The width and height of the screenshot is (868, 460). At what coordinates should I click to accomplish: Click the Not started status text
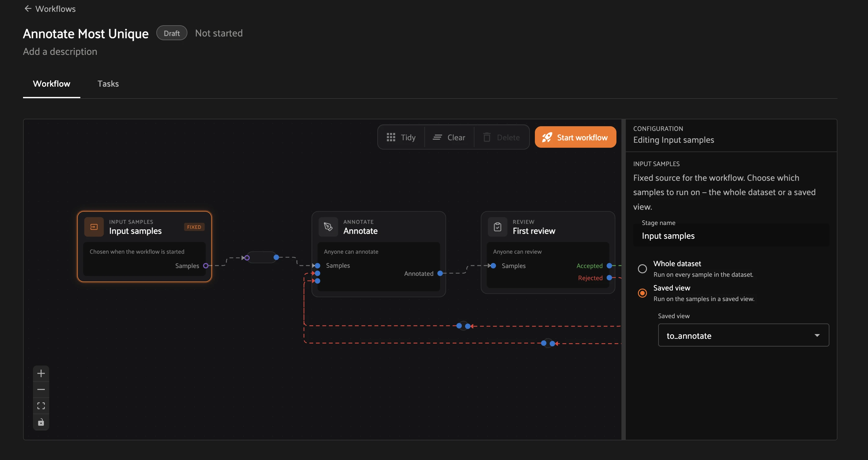click(219, 33)
